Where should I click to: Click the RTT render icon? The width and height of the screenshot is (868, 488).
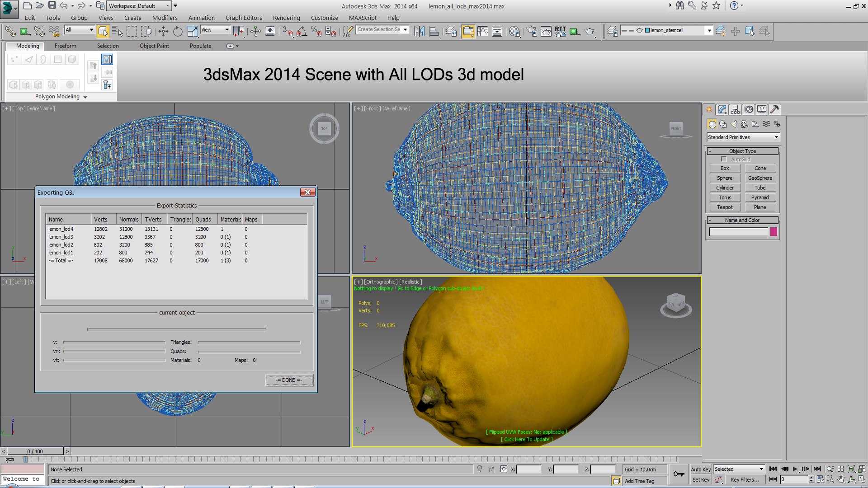[560, 31]
